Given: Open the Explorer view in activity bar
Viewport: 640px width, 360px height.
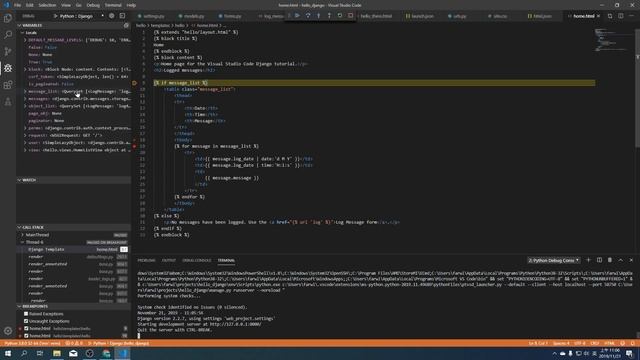Looking at the screenshot, I should pos(8,18).
